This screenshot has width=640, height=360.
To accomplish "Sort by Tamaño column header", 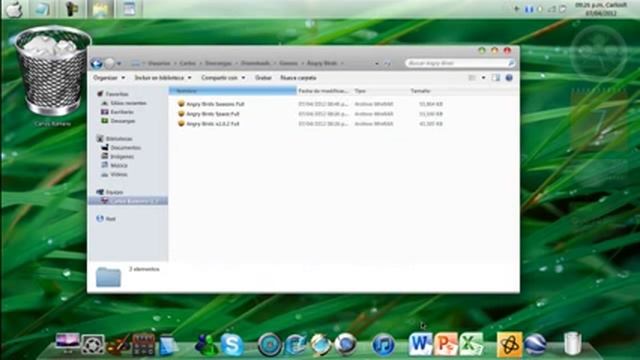I will tap(427, 91).
